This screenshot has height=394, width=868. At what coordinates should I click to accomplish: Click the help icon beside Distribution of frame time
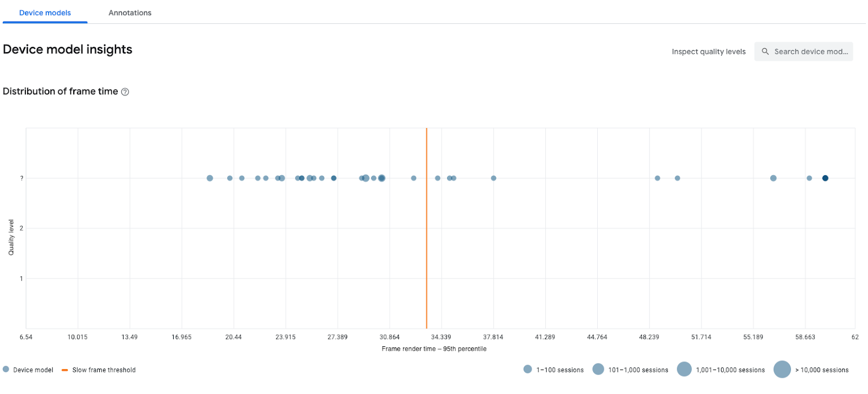click(125, 92)
